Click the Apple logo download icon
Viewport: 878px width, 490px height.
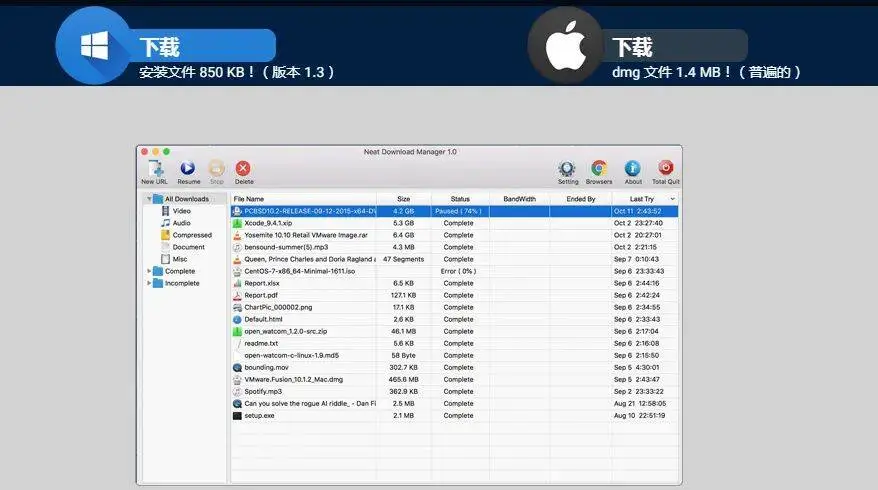click(566, 46)
